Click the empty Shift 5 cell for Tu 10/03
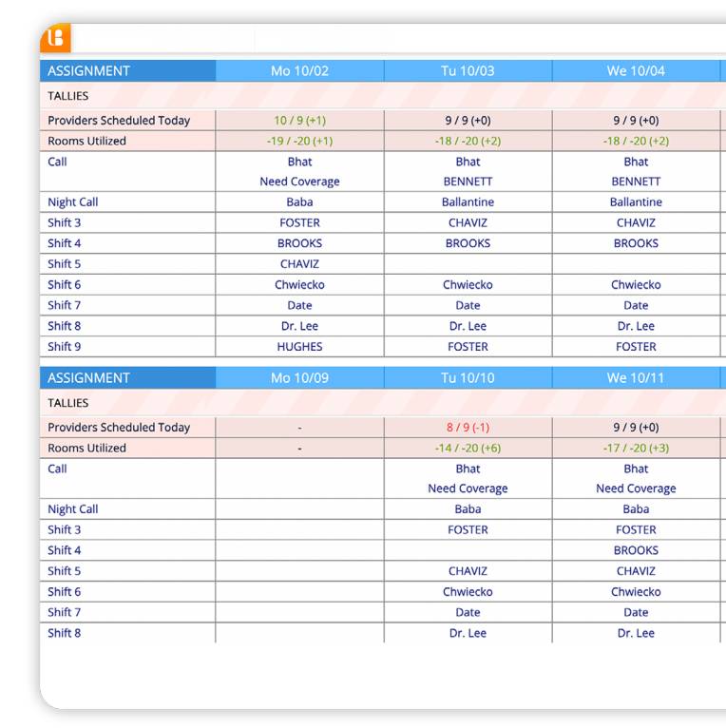 point(468,264)
